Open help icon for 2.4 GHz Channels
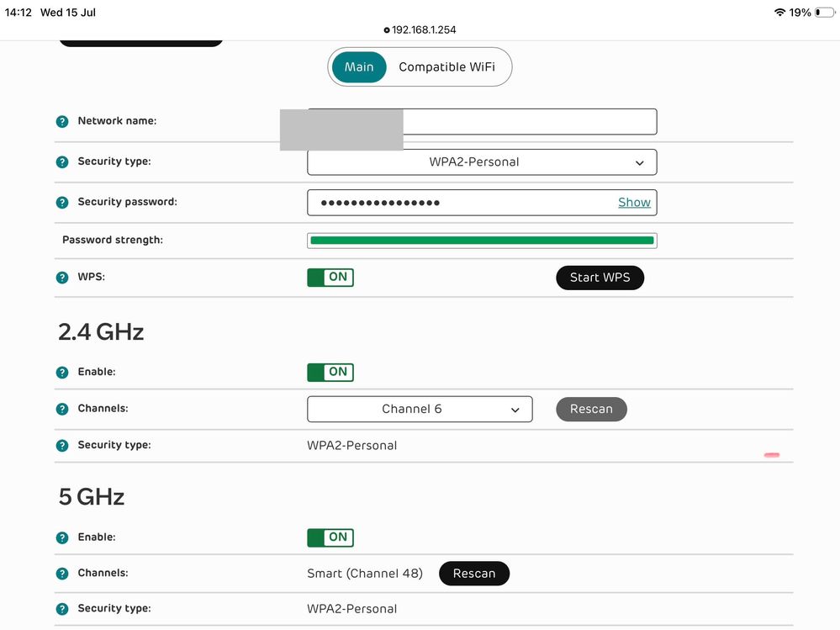 coord(62,410)
